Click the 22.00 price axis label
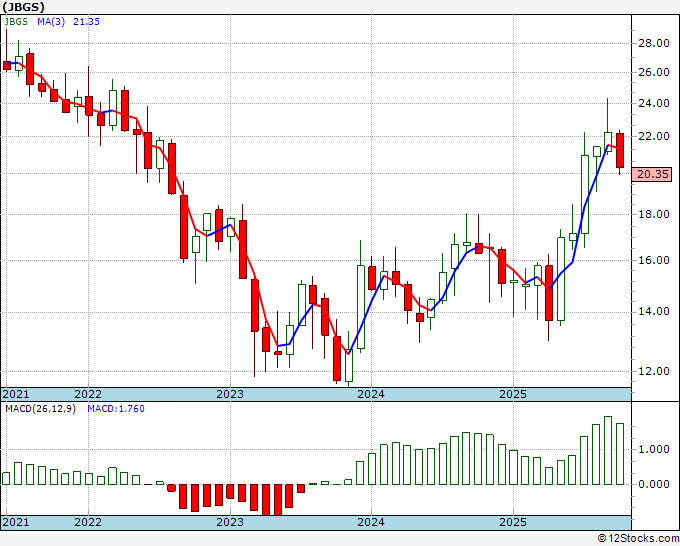The height and width of the screenshot is (546, 680). pos(654,136)
